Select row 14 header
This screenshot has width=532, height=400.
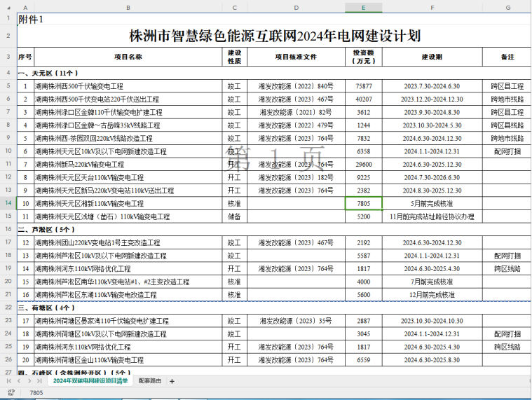pyautogui.click(x=8, y=203)
